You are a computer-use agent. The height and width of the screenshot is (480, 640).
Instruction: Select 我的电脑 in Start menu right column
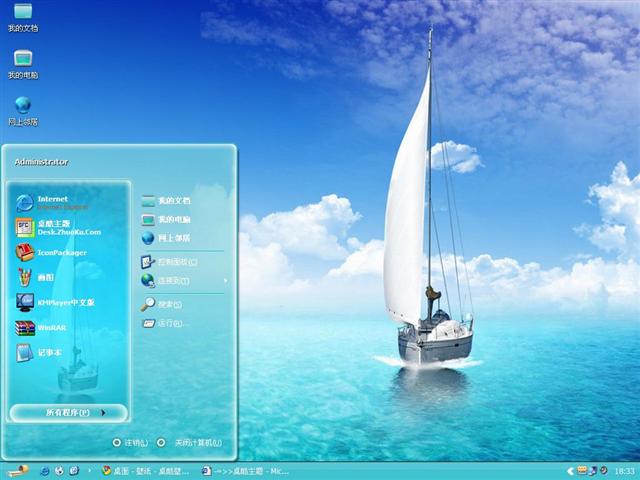(166, 220)
